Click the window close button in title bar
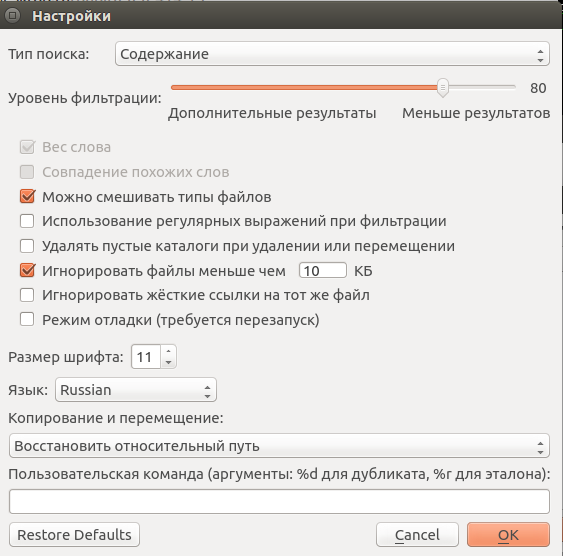Screen dimensions: 563x556 point(13,15)
